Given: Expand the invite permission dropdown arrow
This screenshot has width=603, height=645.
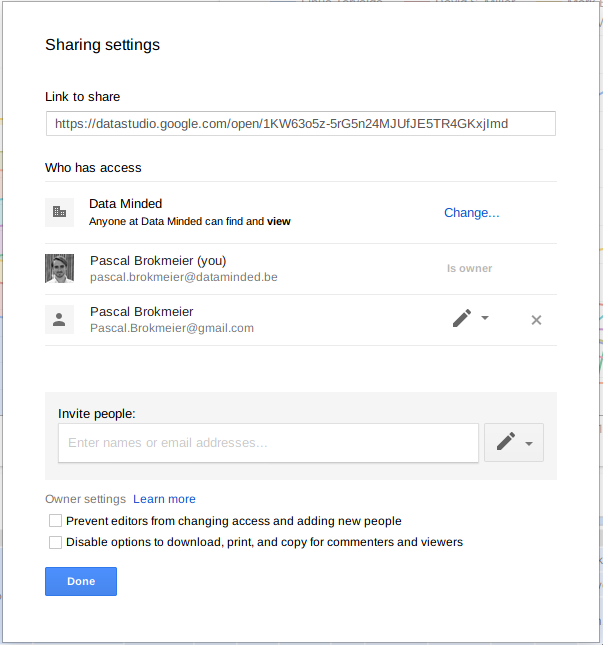Looking at the screenshot, I should pyautogui.click(x=529, y=443).
